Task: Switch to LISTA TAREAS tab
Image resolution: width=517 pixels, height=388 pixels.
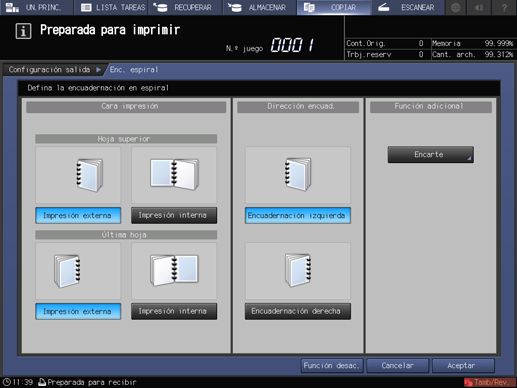Action: (111, 7)
